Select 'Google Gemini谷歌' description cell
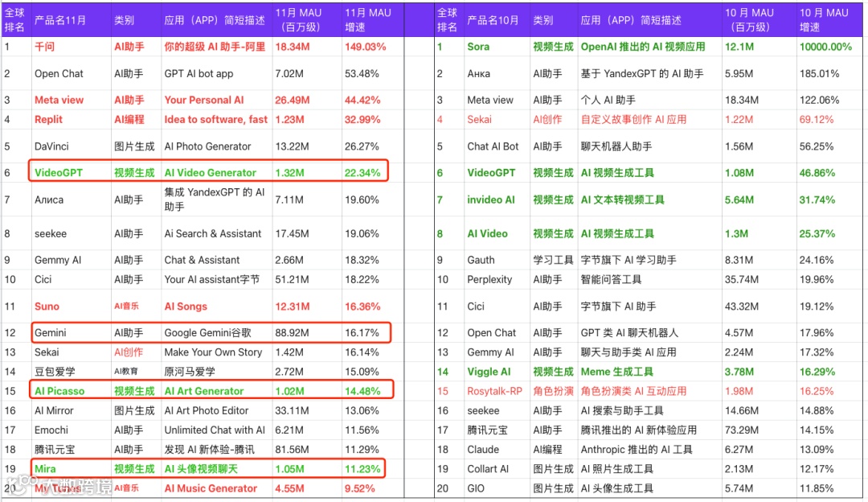The width and height of the screenshot is (868, 502). click(207, 332)
